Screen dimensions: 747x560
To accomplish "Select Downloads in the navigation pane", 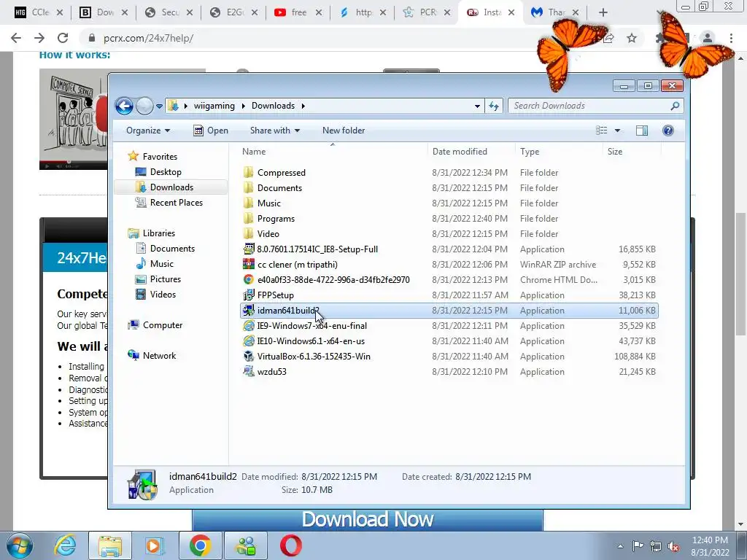I will click(x=171, y=187).
